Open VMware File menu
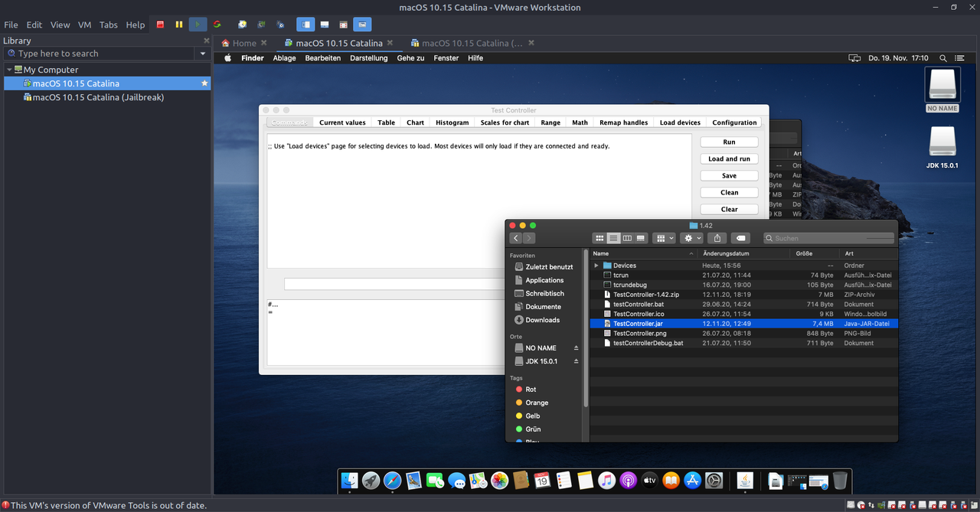 pos(11,24)
